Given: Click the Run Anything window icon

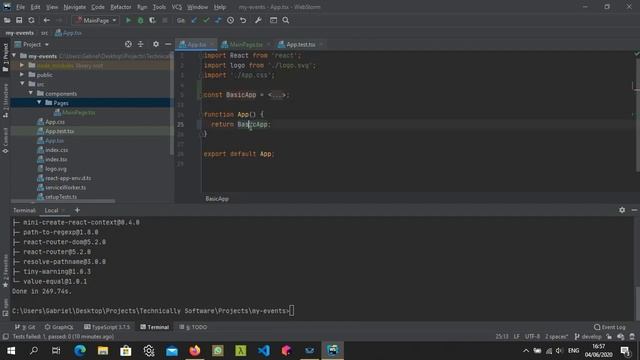Looking at the screenshot, I should pyautogui.click(x=273, y=20).
